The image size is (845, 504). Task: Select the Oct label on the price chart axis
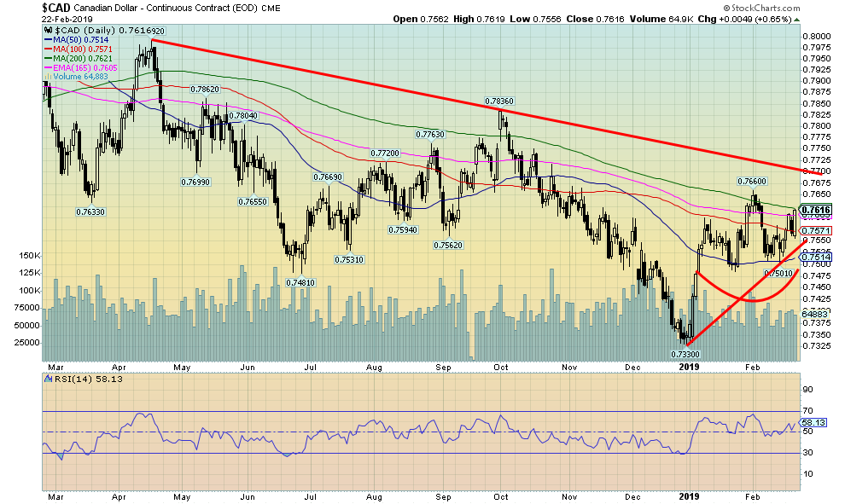tap(500, 367)
